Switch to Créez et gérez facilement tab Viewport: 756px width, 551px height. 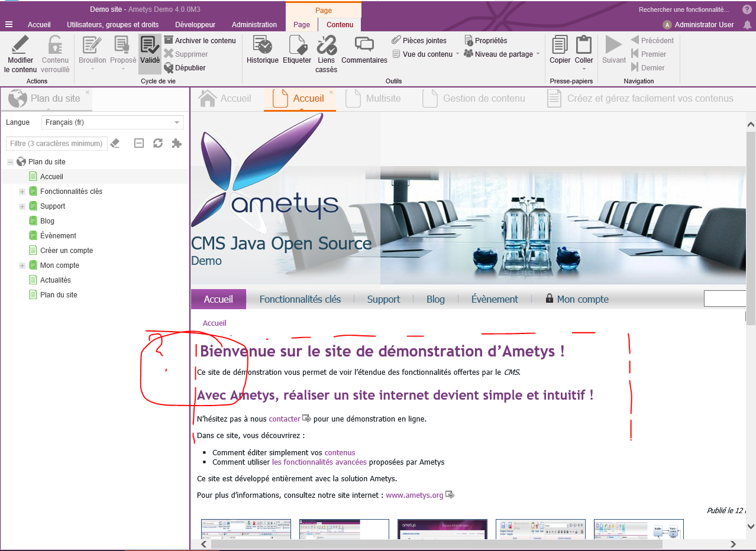pos(641,99)
